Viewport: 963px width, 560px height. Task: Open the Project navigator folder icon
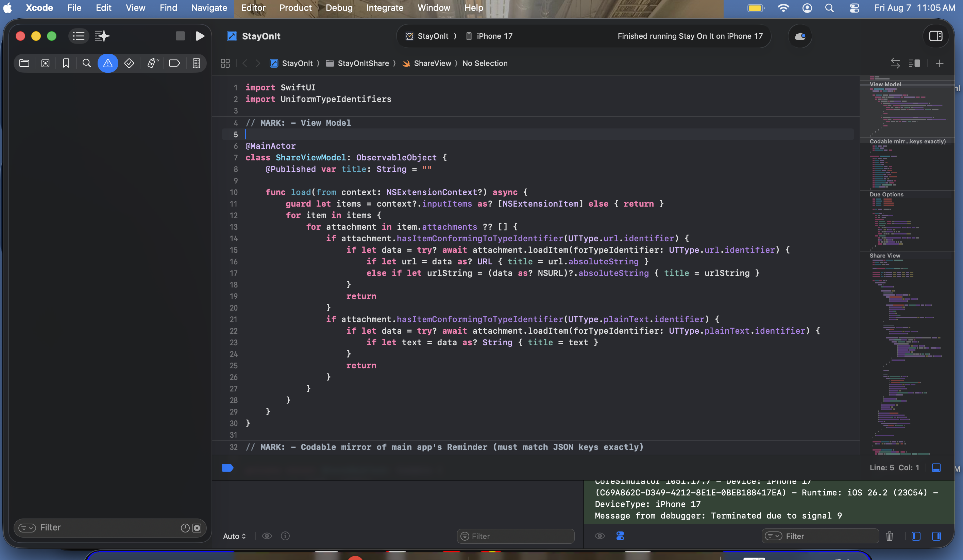(24, 63)
